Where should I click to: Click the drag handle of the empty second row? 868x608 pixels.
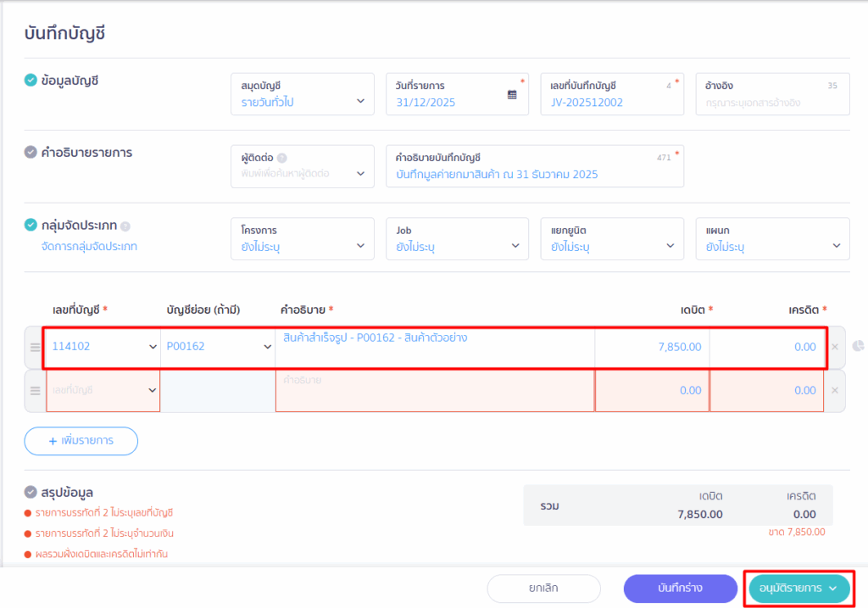point(35,390)
